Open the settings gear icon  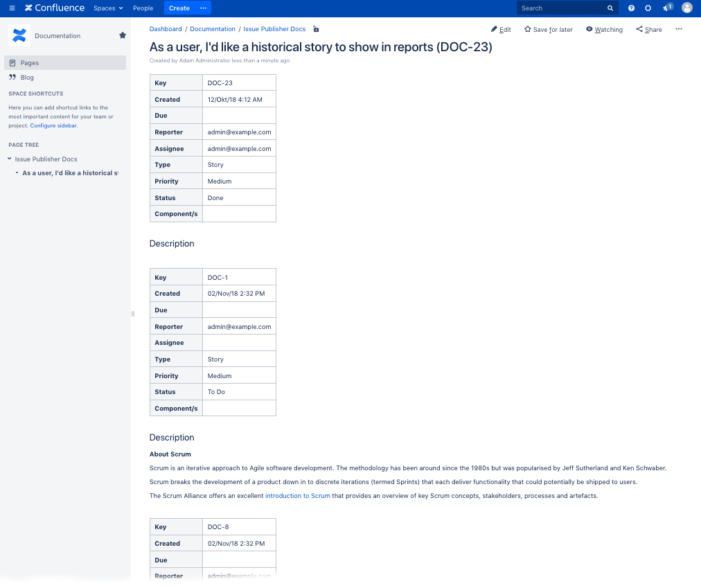coord(648,8)
